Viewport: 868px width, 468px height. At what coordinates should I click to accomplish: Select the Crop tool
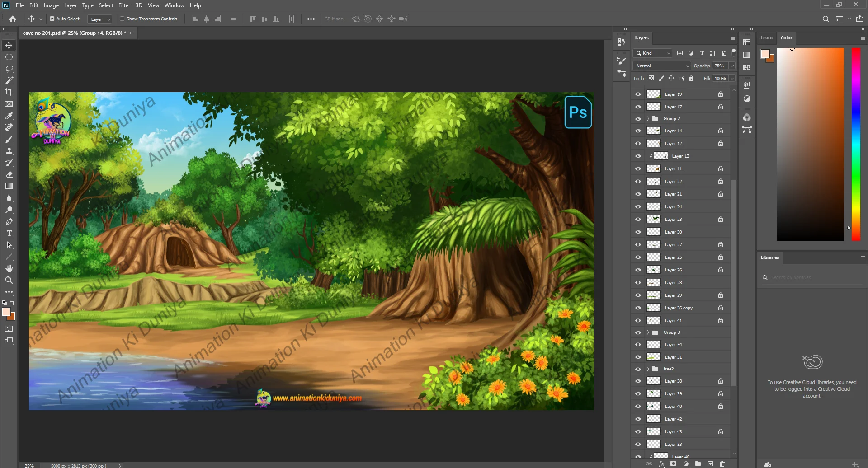tap(9, 92)
